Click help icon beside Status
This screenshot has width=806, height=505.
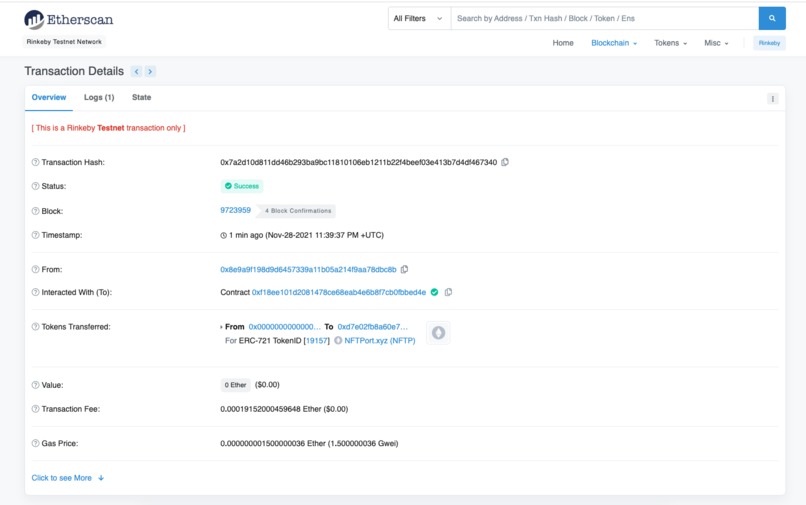point(35,186)
